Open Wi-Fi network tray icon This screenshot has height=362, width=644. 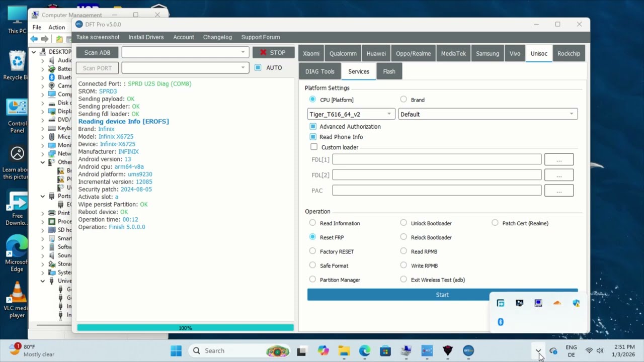589,350
